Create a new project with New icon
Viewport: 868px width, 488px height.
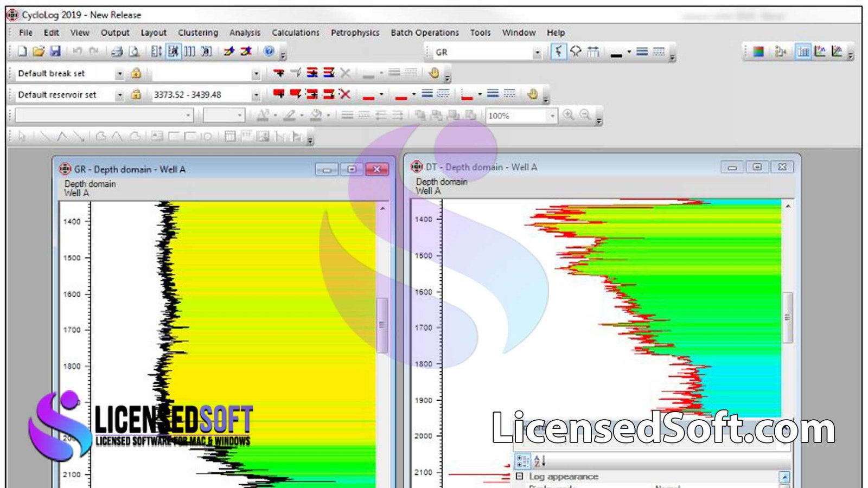pos(22,52)
